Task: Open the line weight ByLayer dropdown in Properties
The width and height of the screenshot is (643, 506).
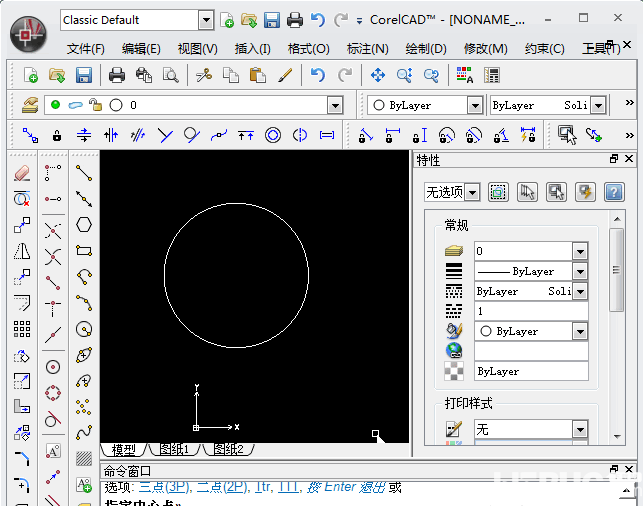Action: click(580, 271)
